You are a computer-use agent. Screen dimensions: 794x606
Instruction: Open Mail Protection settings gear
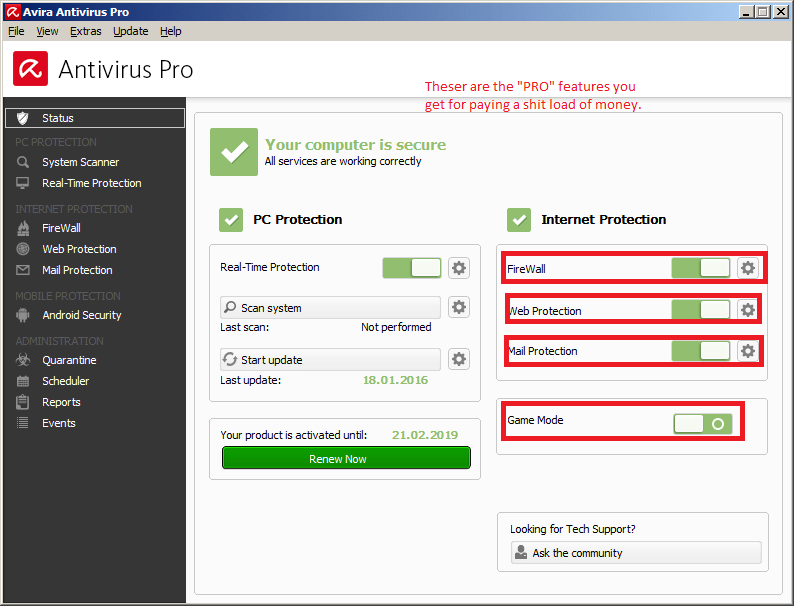click(x=748, y=351)
